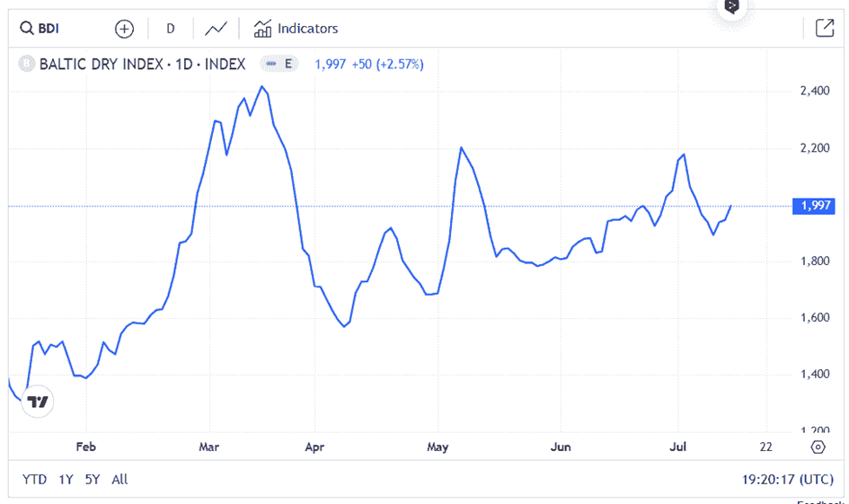Open TradingView logo link

[x=38, y=402]
